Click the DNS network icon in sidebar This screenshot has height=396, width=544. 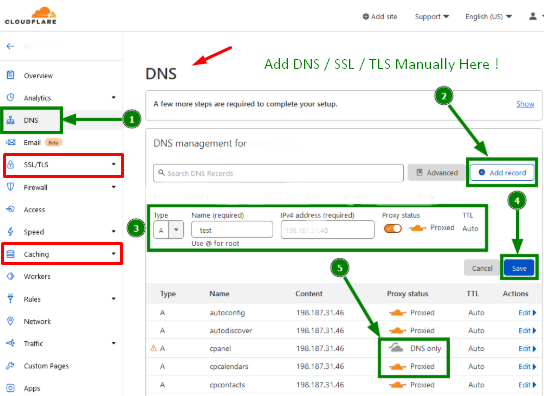[10, 120]
